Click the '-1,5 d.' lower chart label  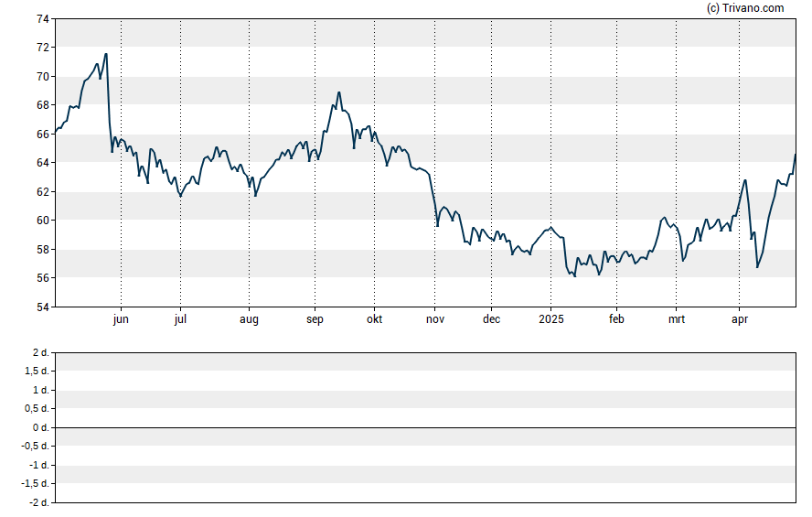point(35,484)
